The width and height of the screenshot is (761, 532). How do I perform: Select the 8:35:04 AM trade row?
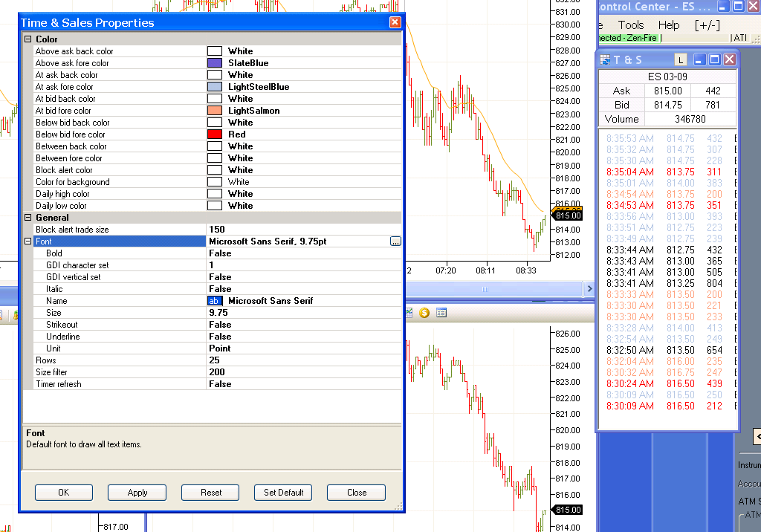point(670,172)
